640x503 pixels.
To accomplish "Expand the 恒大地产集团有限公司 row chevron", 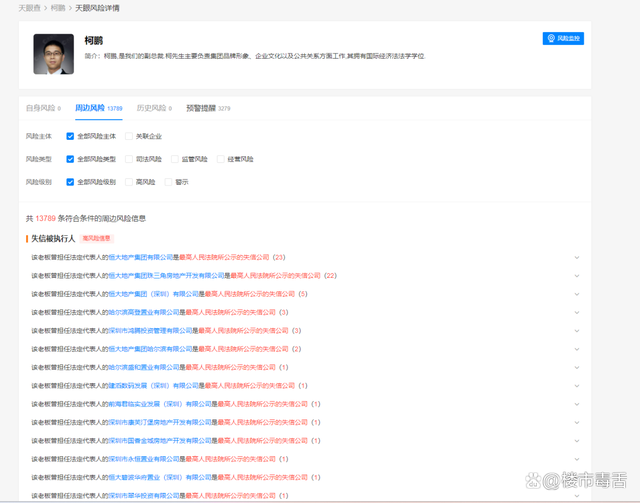I will coord(577,257).
